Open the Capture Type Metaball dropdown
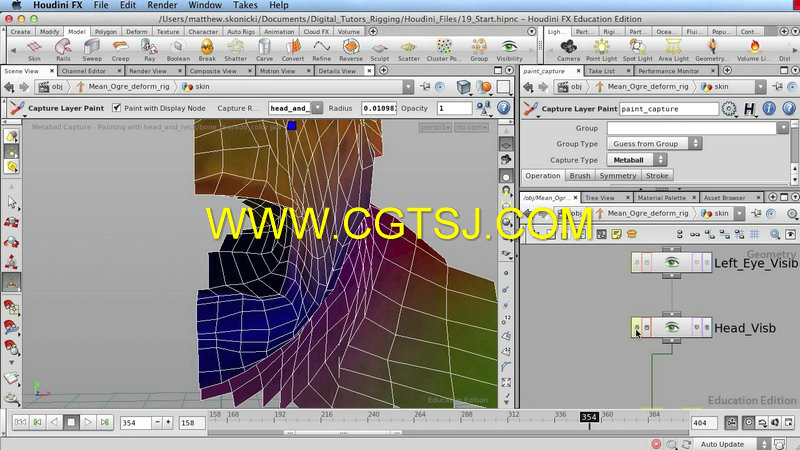 (x=637, y=160)
